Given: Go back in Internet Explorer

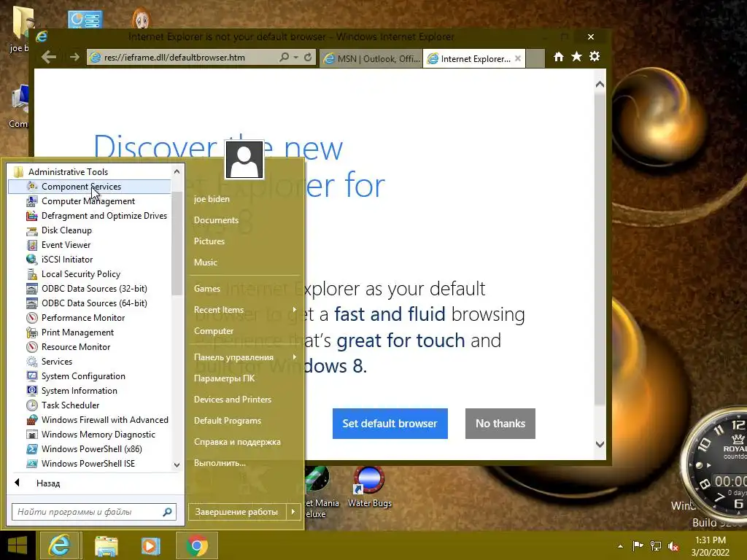Looking at the screenshot, I should point(49,58).
